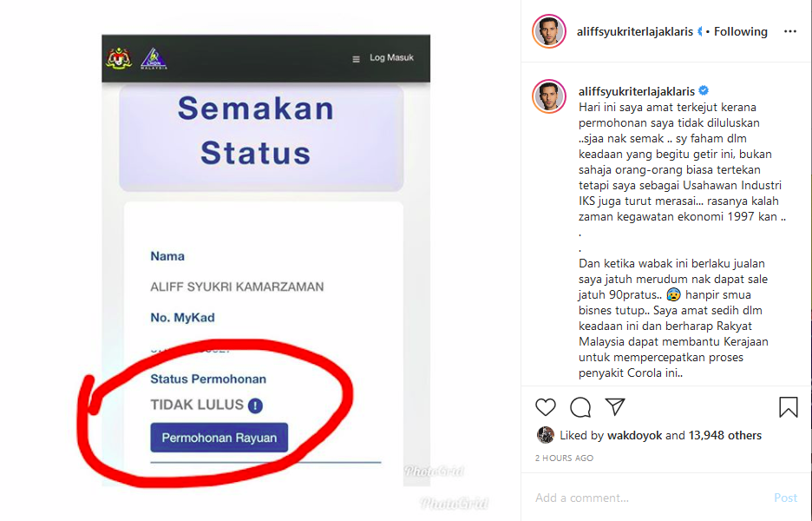812x521 pixels.
Task: Click the LHDN Malaysia logo
Action: [x=154, y=58]
